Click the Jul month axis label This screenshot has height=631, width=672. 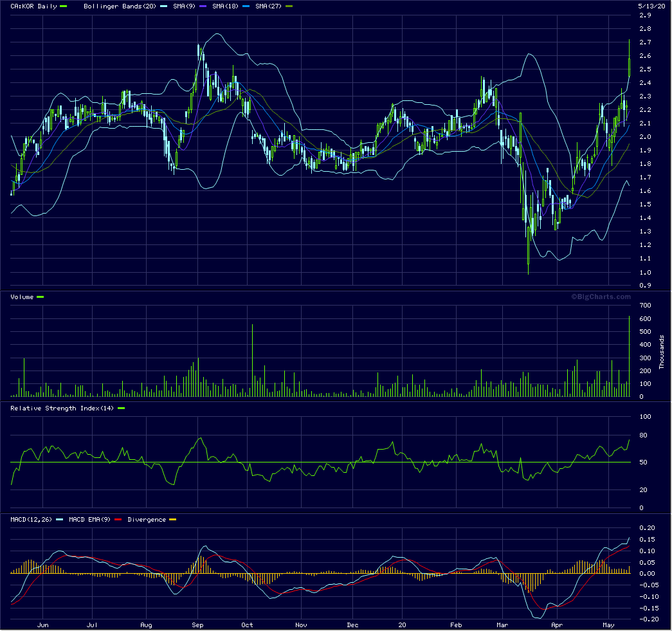[92, 625]
